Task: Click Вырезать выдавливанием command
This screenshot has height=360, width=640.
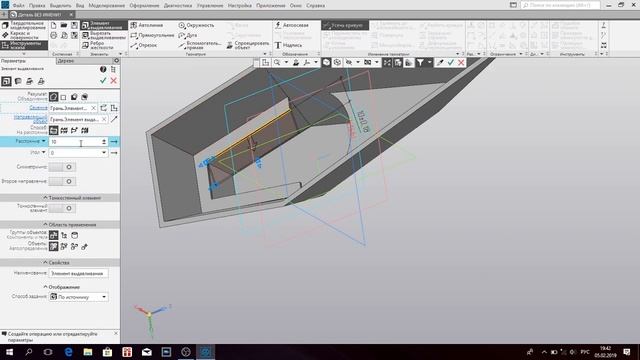Action: tap(104, 36)
